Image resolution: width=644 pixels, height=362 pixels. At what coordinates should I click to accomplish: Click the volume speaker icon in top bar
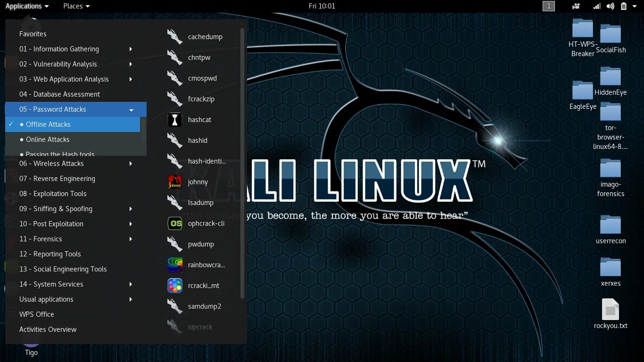pos(611,6)
